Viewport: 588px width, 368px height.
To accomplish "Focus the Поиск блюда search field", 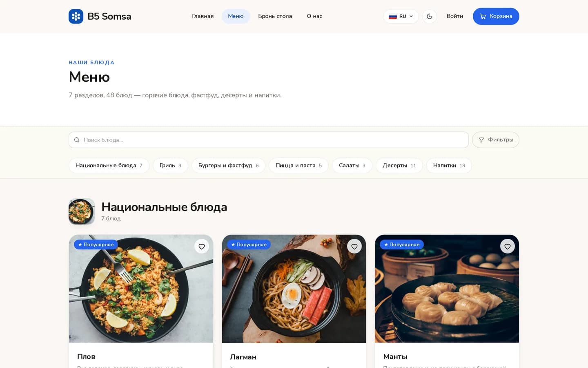I will coord(269,140).
